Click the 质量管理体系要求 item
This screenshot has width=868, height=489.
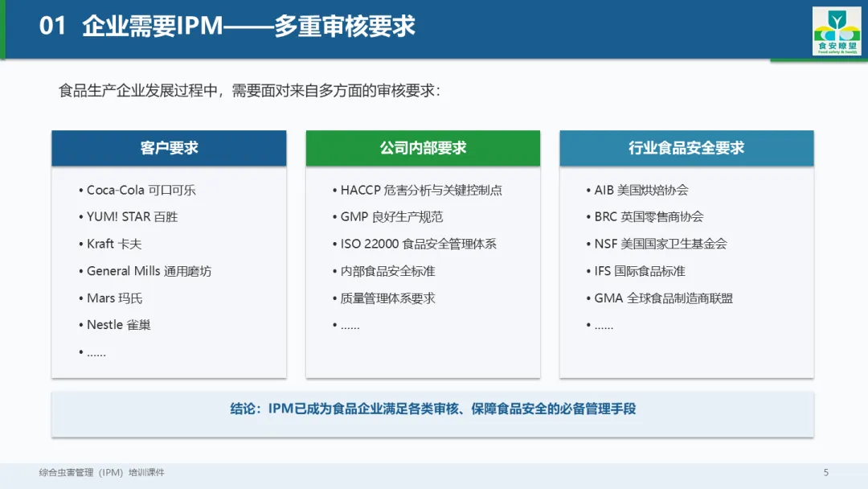point(383,298)
